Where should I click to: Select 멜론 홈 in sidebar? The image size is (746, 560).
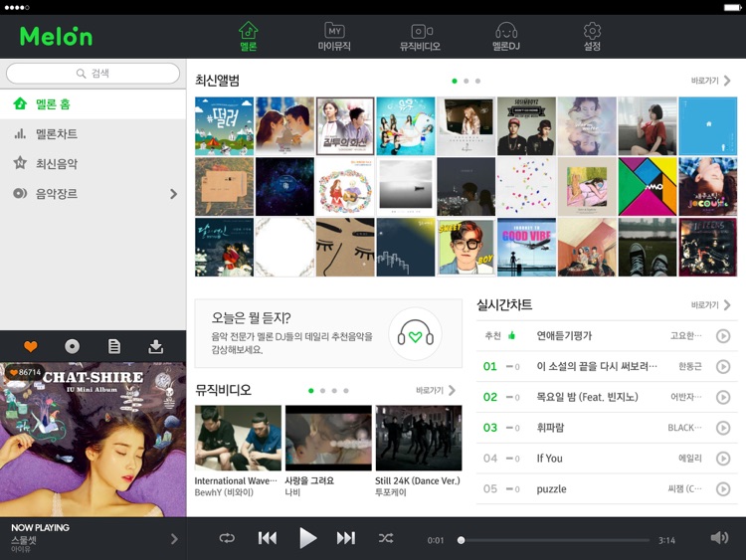click(x=93, y=103)
